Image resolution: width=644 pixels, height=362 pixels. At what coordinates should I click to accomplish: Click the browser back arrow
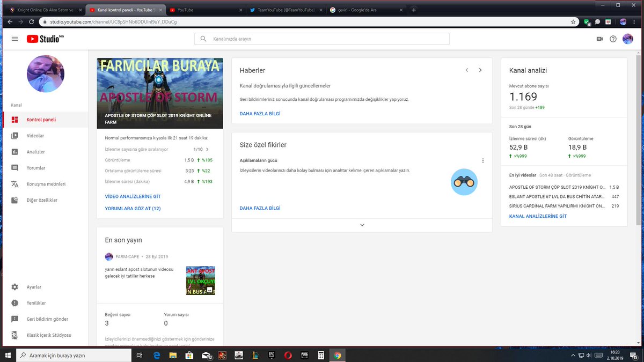click(10, 22)
